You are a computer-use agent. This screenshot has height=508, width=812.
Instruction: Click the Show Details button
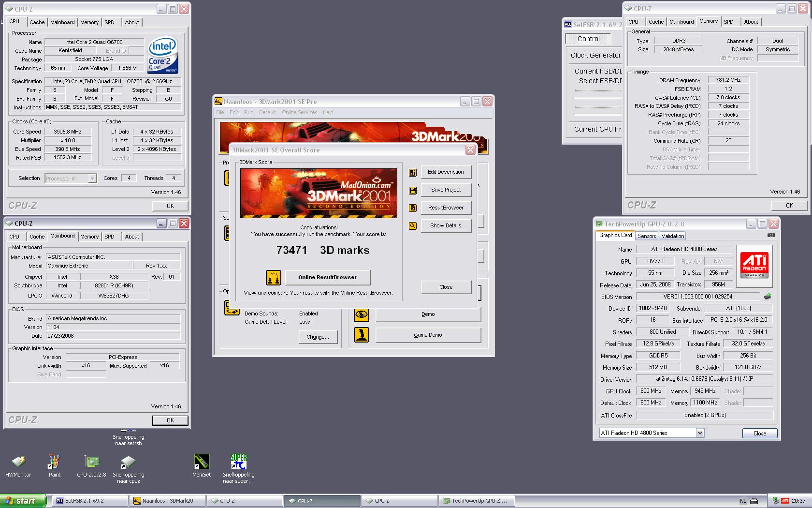(446, 226)
